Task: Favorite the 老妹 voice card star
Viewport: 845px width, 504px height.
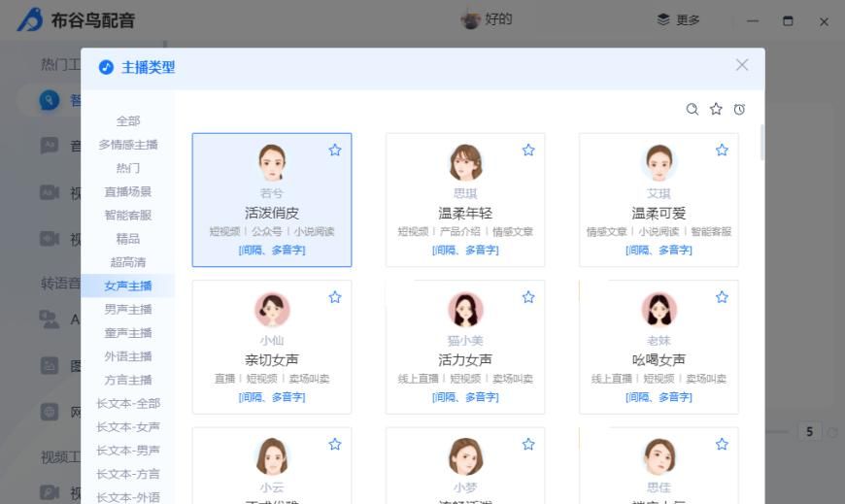Action: (722, 297)
